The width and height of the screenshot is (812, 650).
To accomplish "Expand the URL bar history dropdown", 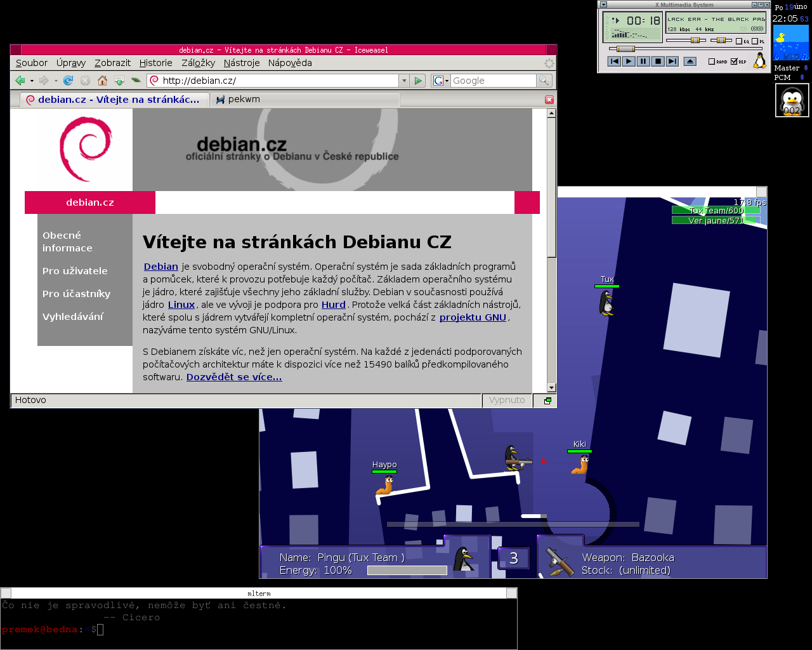I will 404,81.
